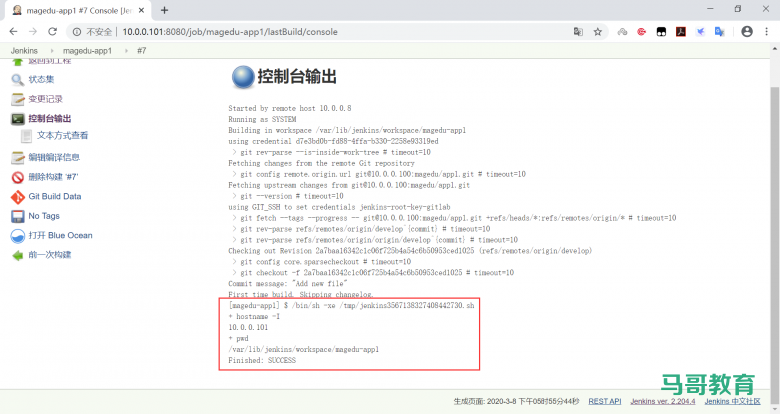The image size is (780, 414).
Task: Click the green up arrow project icon
Action: point(17,61)
